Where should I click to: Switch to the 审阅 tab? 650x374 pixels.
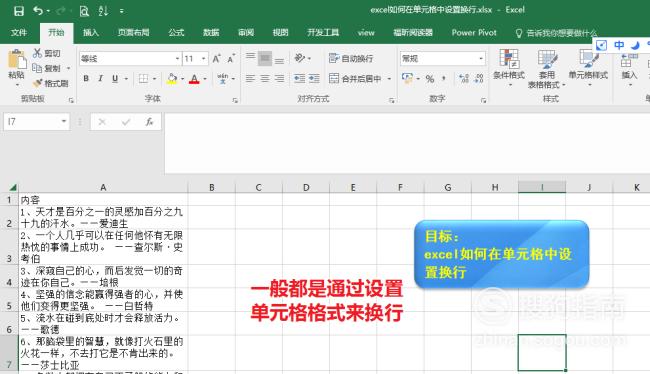point(246,32)
